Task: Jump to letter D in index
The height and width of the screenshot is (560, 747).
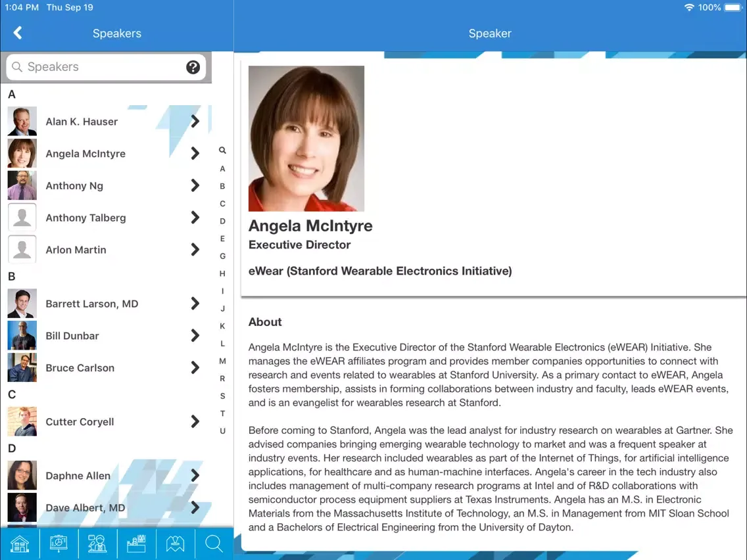Action: pos(222,221)
